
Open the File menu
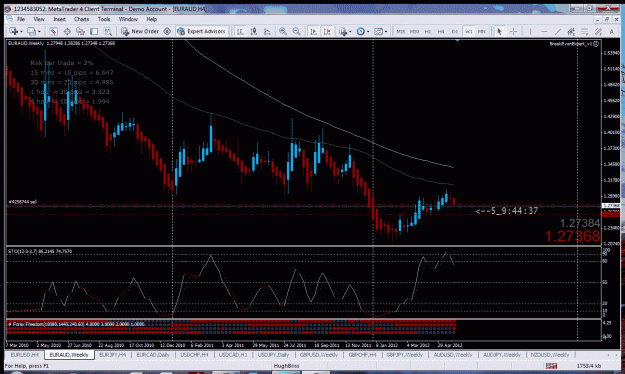point(21,19)
